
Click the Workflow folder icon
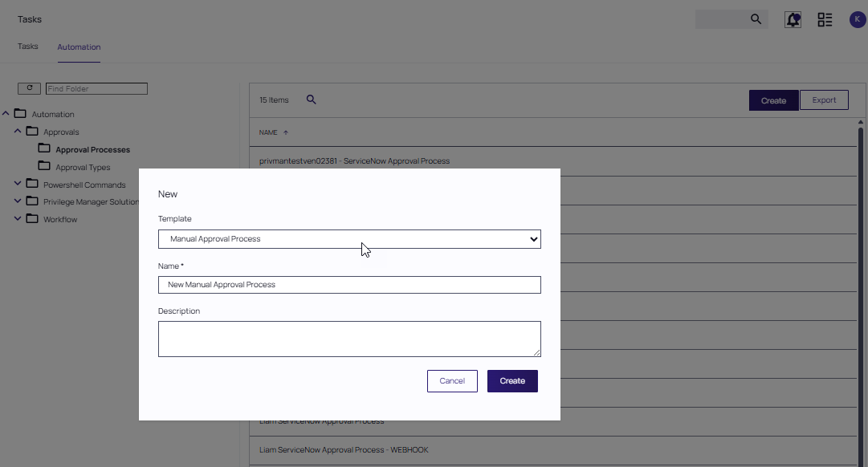coord(32,218)
